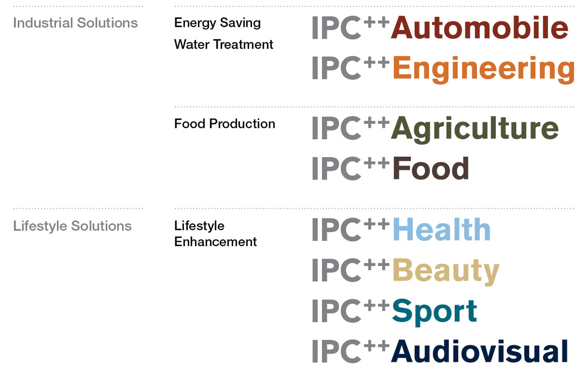Click the Energy Saving label
588x368 pixels.
point(217,23)
